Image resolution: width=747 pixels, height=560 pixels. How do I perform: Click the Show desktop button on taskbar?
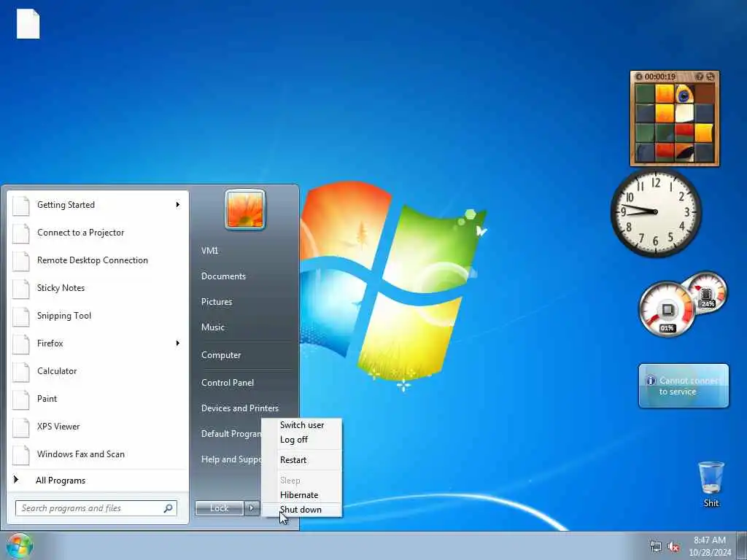click(x=742, y=545)
